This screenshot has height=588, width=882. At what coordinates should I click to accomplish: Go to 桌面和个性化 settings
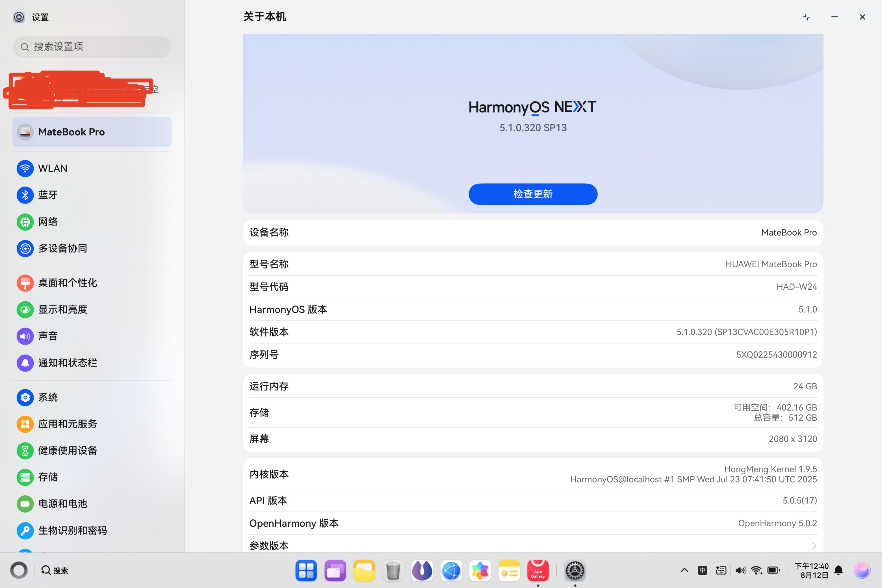92,283
